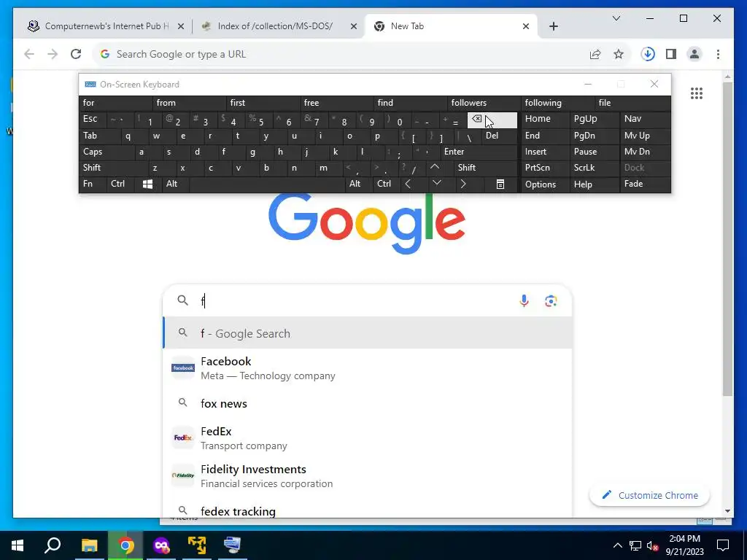Select Fidelity Investments suggestion
Screen dimensions: 747x560
368,475
